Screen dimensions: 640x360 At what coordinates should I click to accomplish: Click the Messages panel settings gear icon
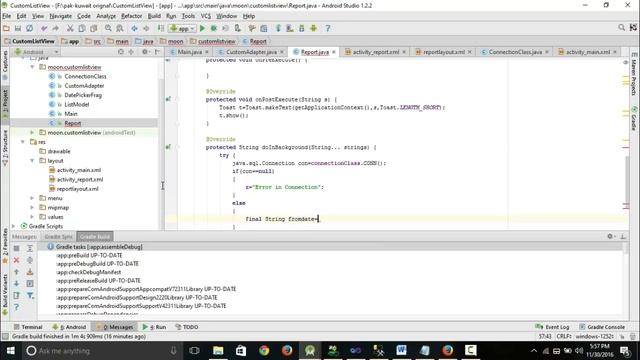click(x=610, y=236)
